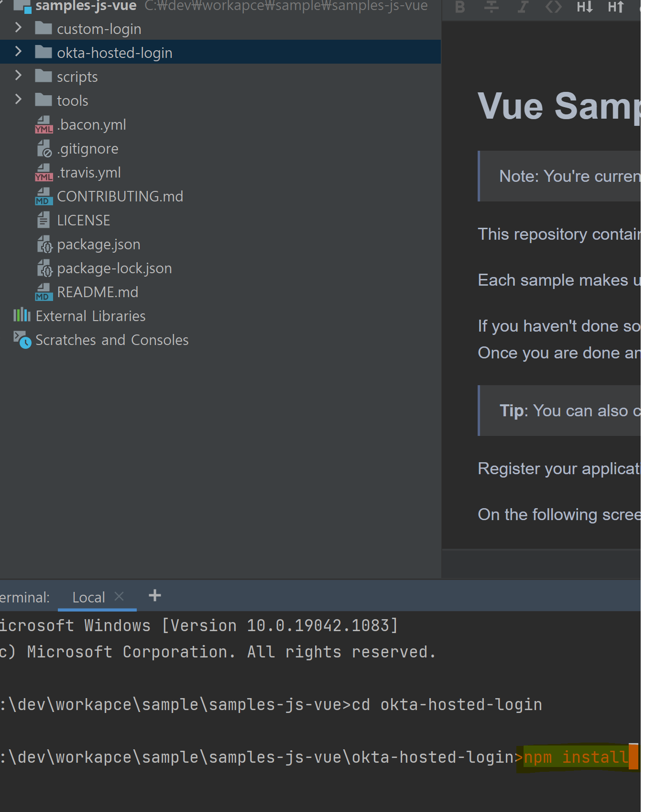This screenshot has height=812, width=645.
Task: Increase header level with H-up icon
Action: [x=616, y=7]
